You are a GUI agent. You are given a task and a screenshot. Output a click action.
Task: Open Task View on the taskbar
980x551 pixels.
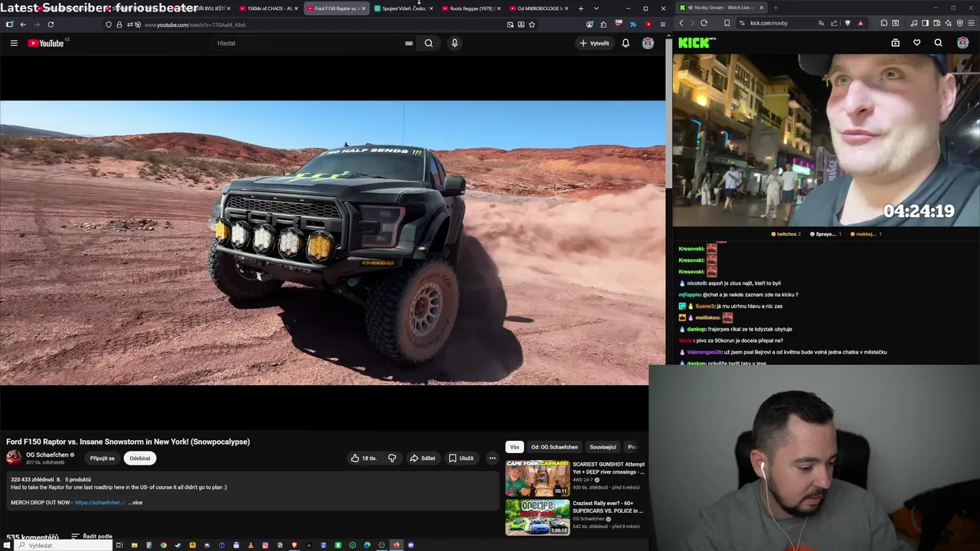(x=119, y=545)
